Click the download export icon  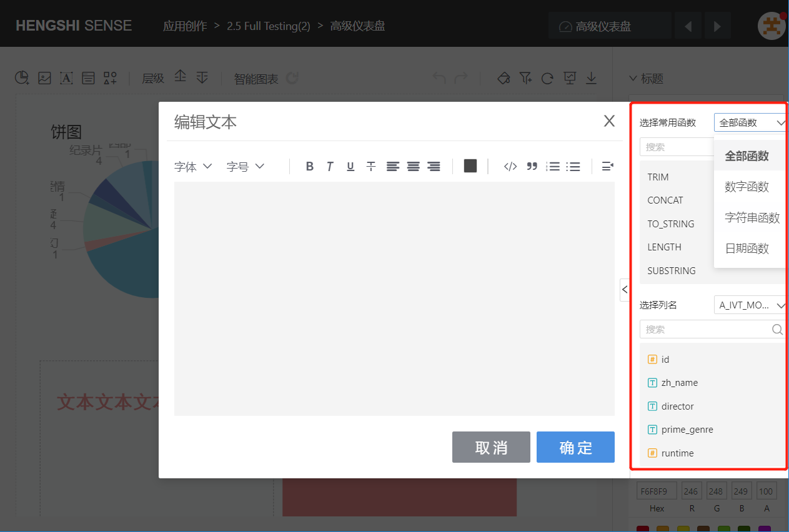(x=591, y=78)
